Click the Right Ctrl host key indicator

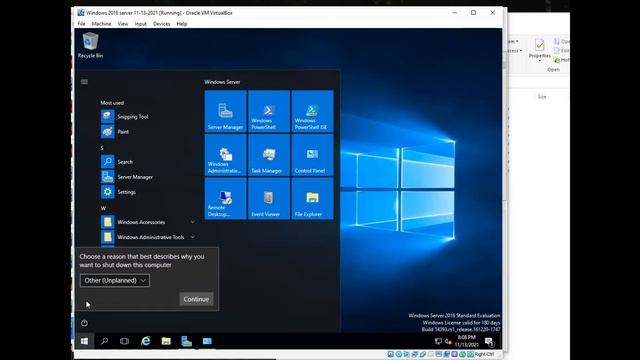coord(484,354)
